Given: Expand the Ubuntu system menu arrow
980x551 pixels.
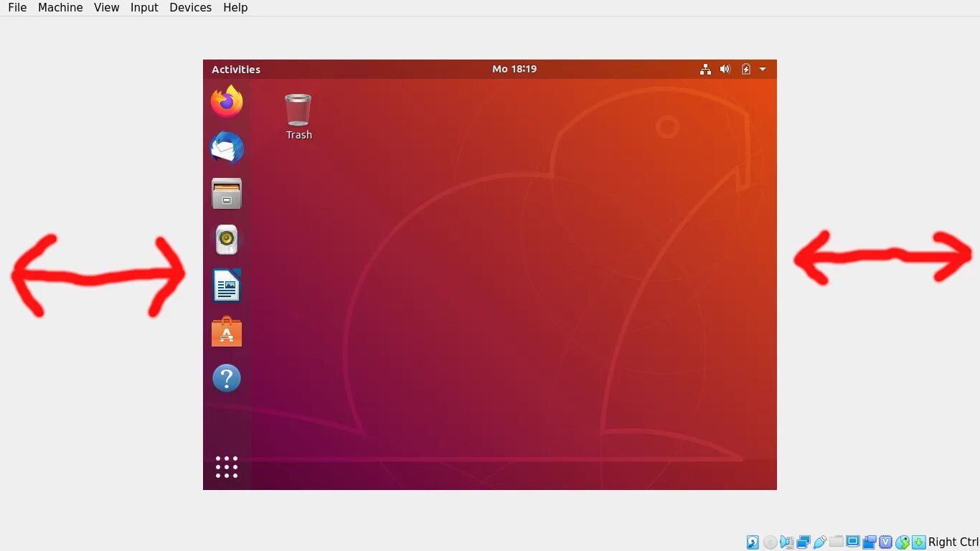Looking at the screenshot, I should tap(763, 69).
